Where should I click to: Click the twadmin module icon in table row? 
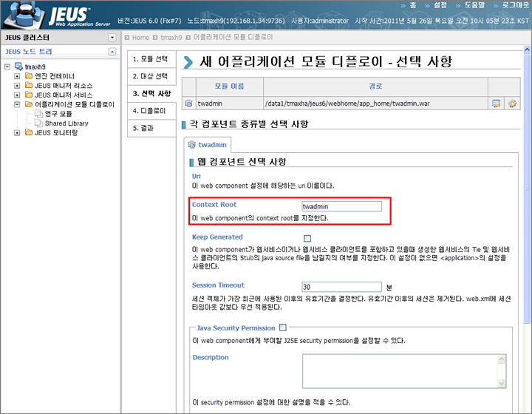tap(189, 103)
